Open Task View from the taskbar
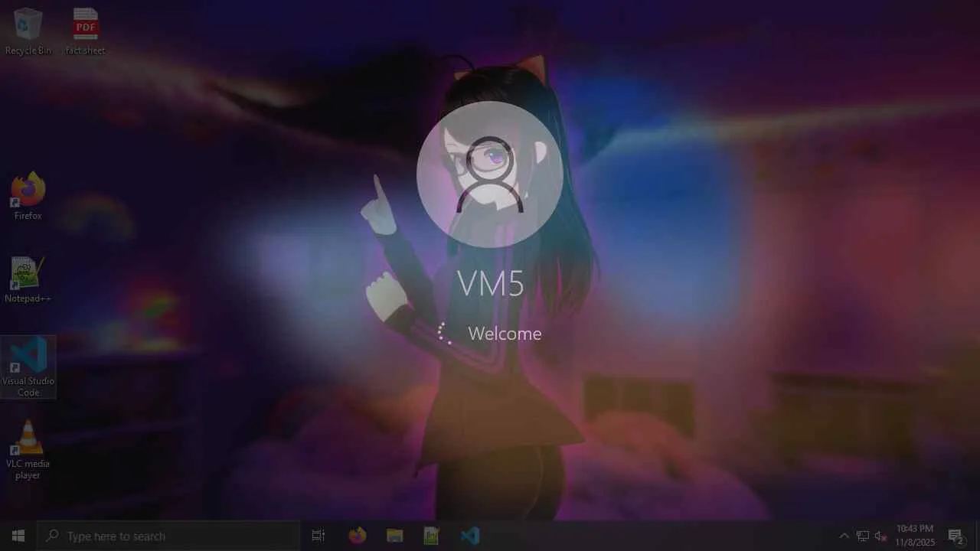Image resolution: width=980 pixels, height=551 pixels. (318, 536)
